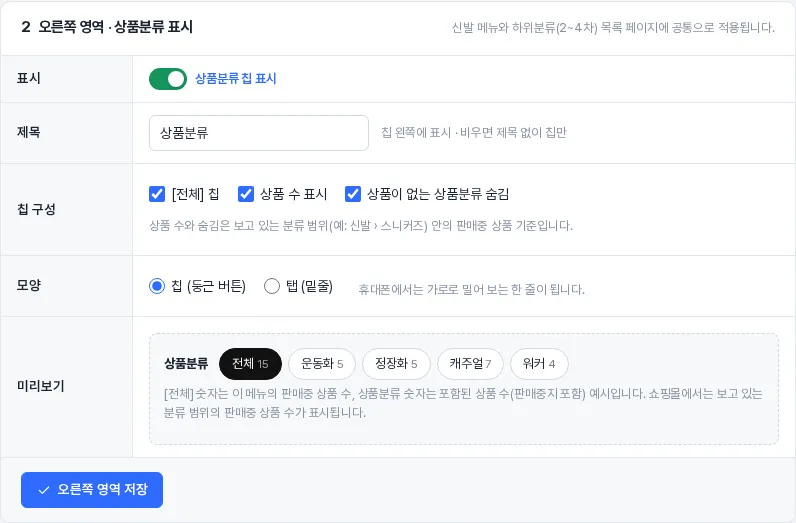
Task: Uncheck the [전체] 칩 checkbox
Action: coord(157,194)
